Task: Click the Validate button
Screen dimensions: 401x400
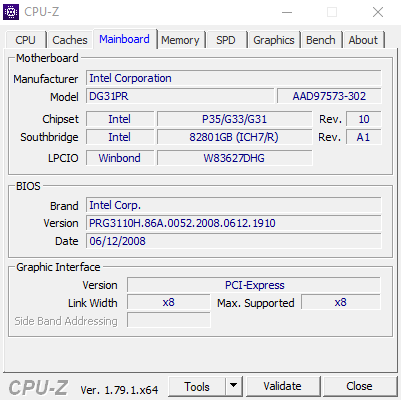Action: [x=282, y=387]
